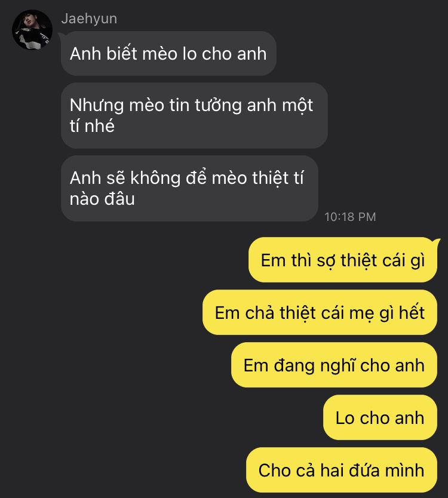
Task: Click the words "tí nhé" in gray bubble
Action: click(92, 126)
